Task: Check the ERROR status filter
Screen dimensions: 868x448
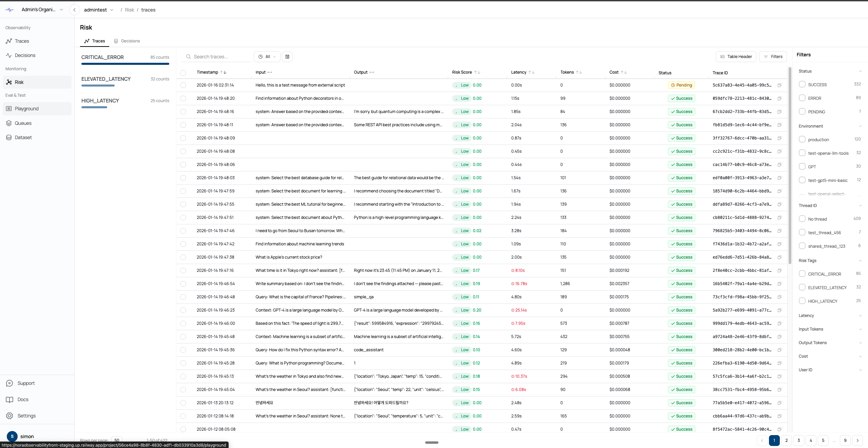Action: point(802,98)
